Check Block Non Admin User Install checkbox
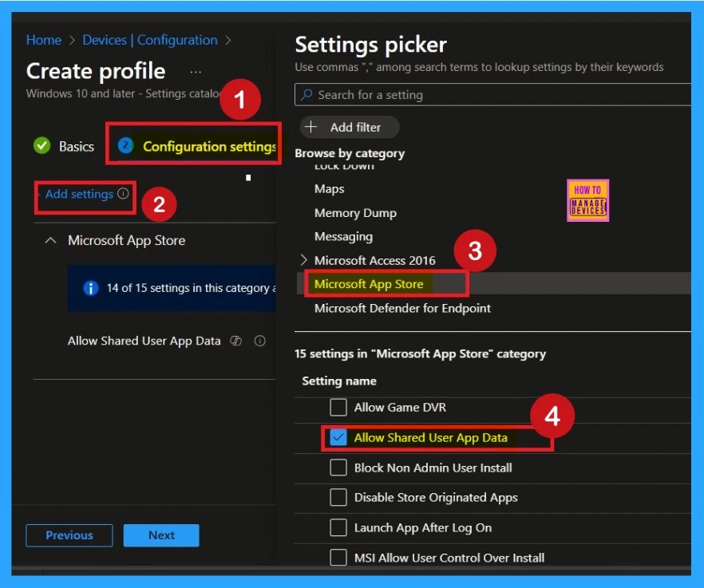 tap(338, 468)
